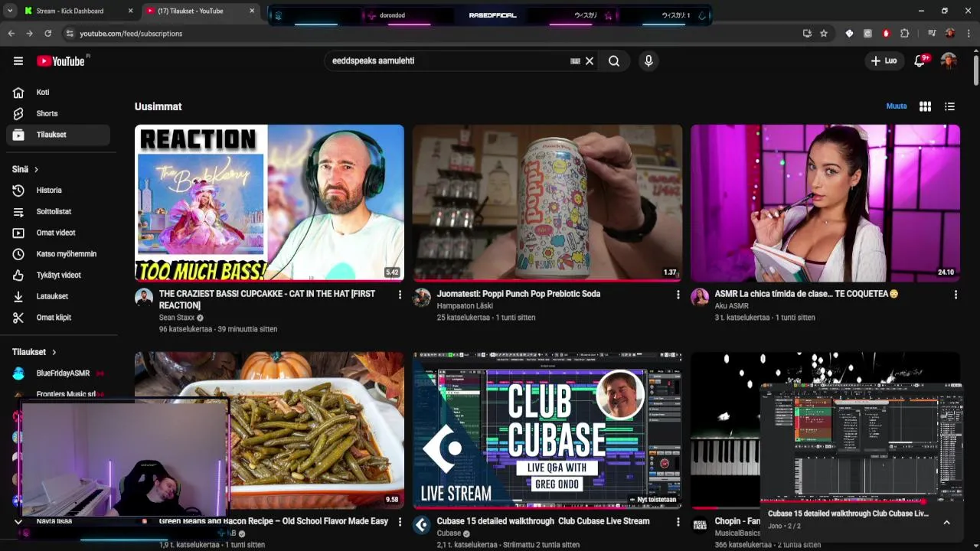Open the Chrome media controls icon
The height and width of the screenshot is (551, 980).
click(932, 34)
